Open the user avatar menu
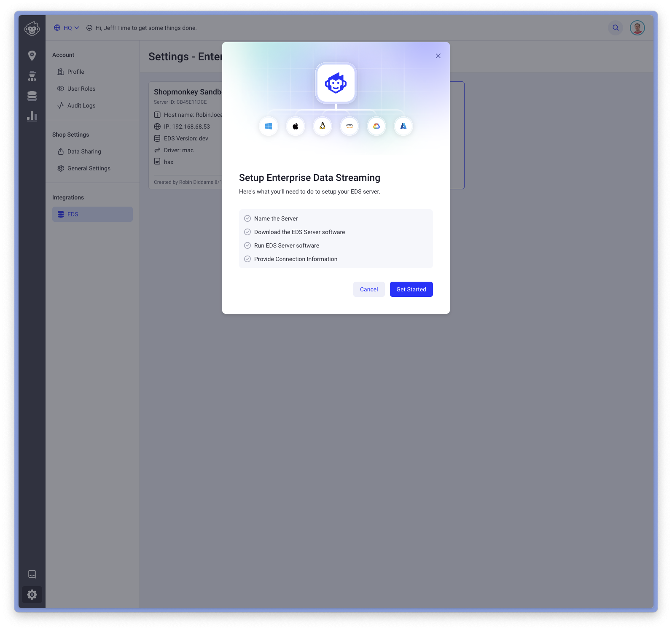Viewport: 672px width, 630px height. coord(637,28)
